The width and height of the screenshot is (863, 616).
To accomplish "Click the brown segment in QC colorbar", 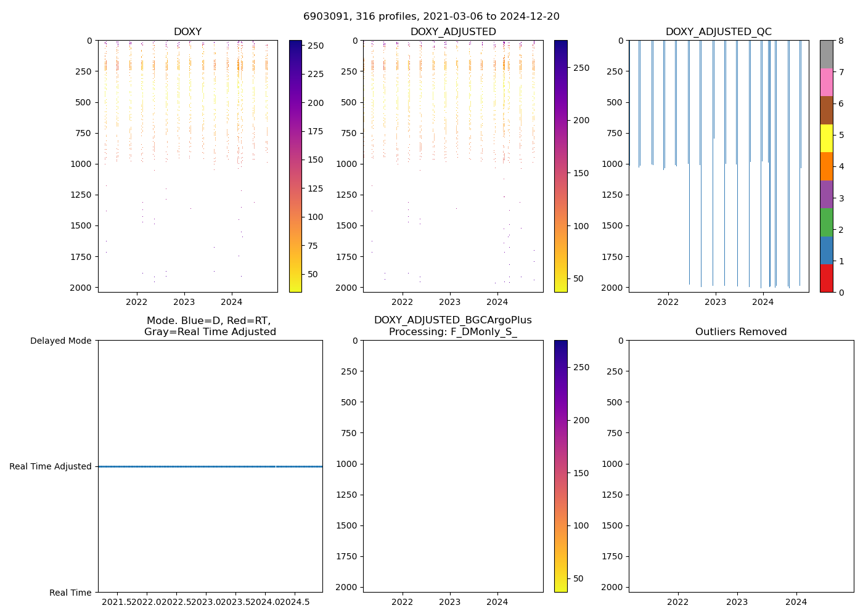I will [826, 110].
